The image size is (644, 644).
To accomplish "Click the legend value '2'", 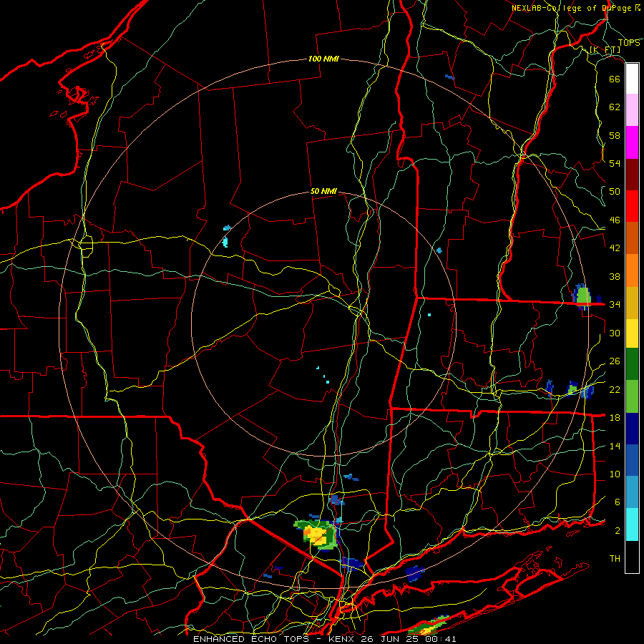I will click(x=617, y=531).
